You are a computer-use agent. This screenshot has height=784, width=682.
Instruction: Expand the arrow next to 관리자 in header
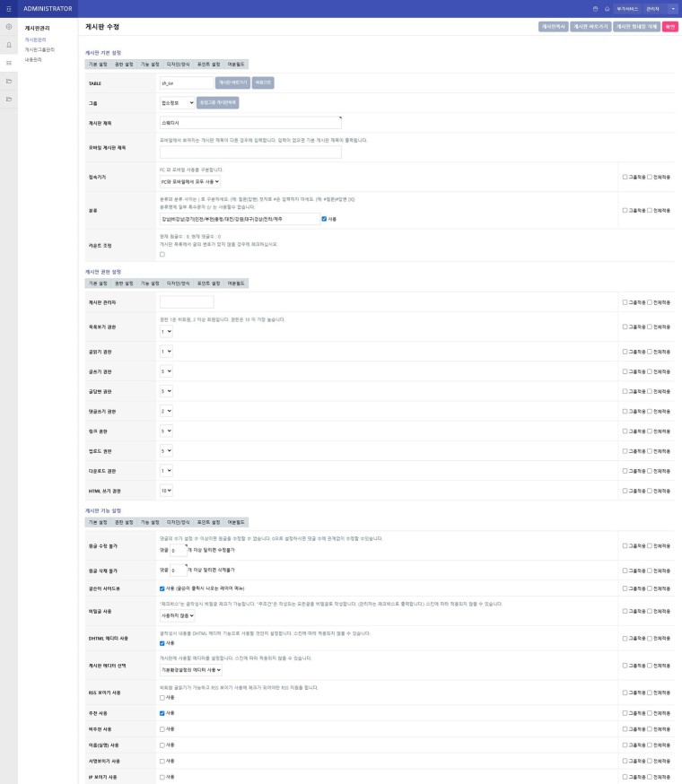coord(672,9)
